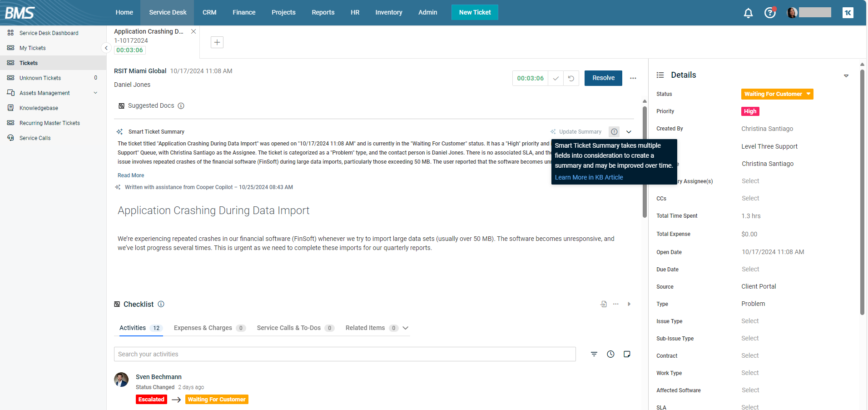Collapse the left sidebar navigation

pyautogui.click(x=106, y=48)
